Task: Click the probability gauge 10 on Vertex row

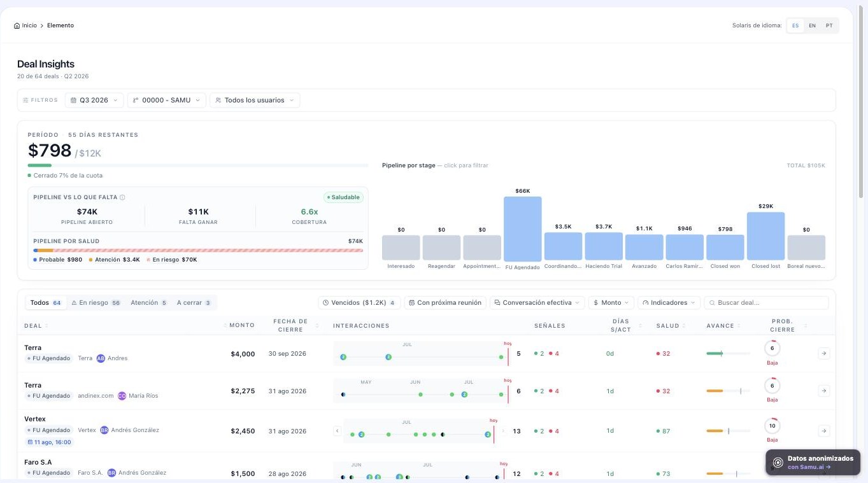Action: click(772, 426)
